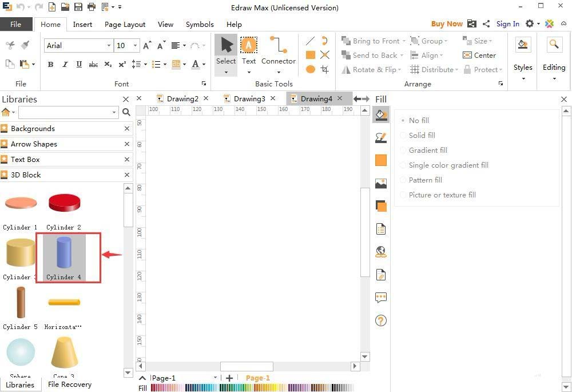
Task: Click the Buy Now link
Action: pos(446,24)
